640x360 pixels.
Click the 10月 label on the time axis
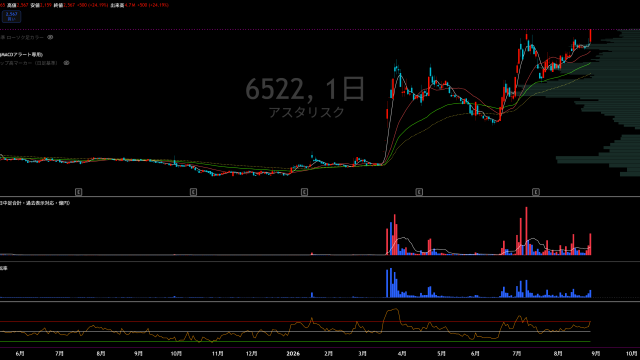[632, 353]
